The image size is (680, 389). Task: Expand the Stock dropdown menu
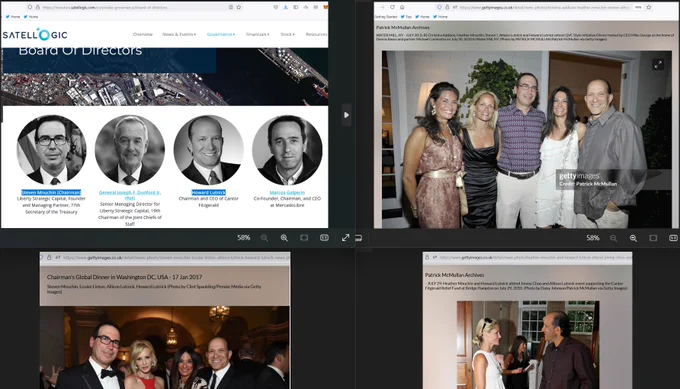tap(287, 34)
